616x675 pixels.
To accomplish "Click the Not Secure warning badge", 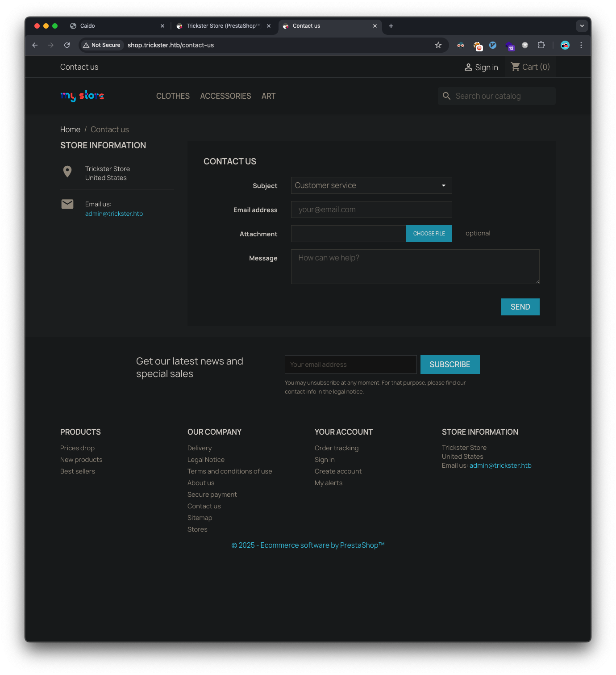I will tap(102, 45).
